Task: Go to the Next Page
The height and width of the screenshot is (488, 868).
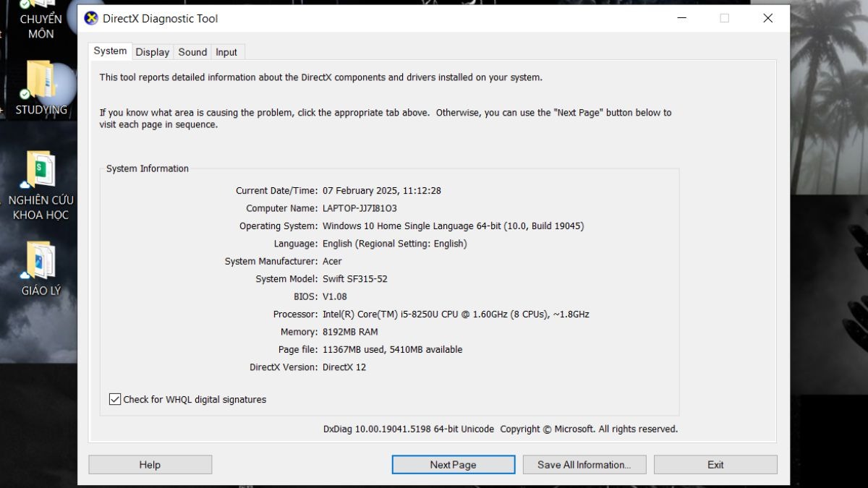Action: [x=454, y=465]
